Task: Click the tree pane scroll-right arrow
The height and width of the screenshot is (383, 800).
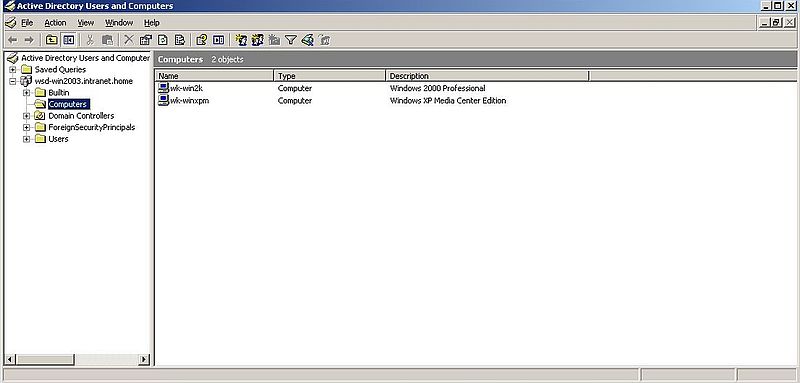Action: (144, 360)
